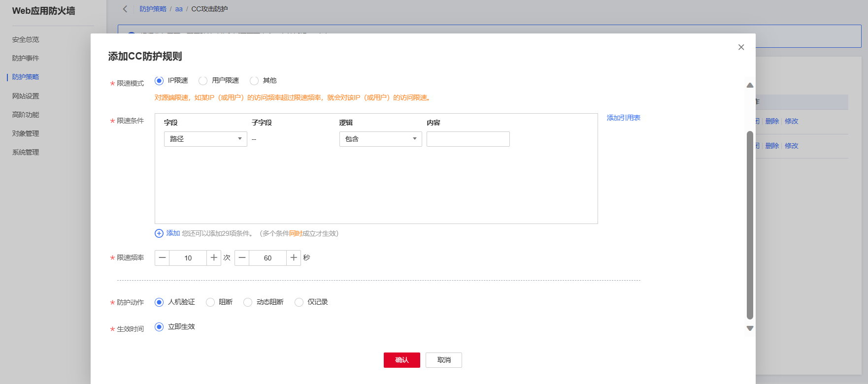Decrease the rate limit seconds value
Image resolution: width=868 pixels, height=384 pixels.
(x=242, y=258)
